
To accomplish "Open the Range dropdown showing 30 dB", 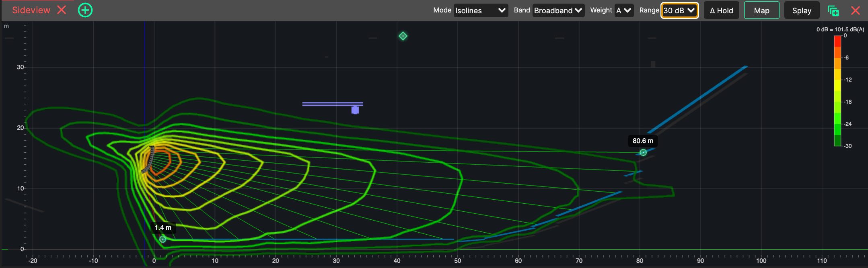I will (679, 10).
